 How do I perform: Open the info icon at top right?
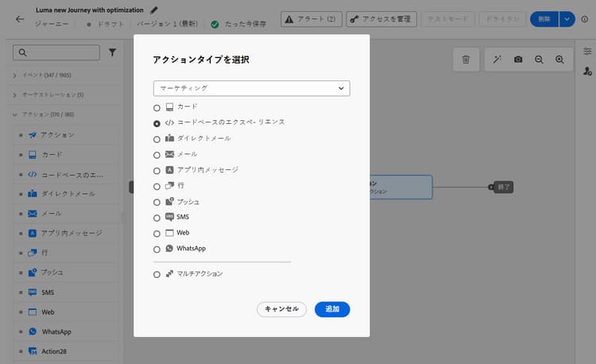585,19
